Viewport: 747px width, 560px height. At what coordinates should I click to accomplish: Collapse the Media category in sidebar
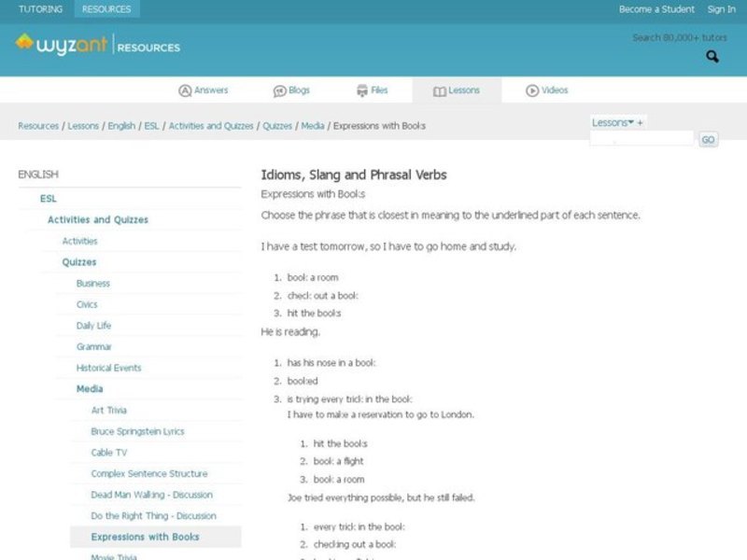(x=90, y=389)
